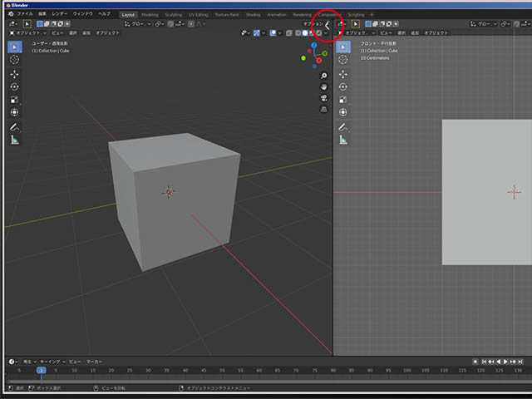This screenshot has height=399, width=532.
Task: Select the Transform tool in left viewport toolbar
Action: coord(14,112)
